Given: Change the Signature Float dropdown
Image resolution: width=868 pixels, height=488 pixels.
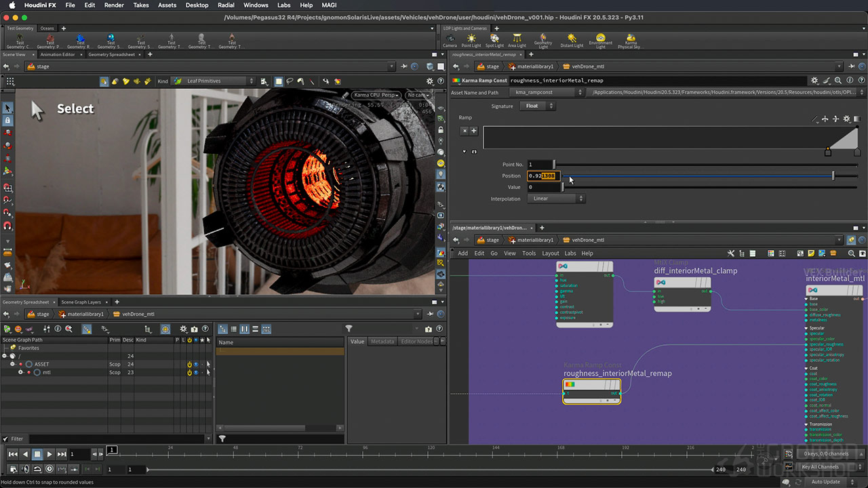Looking at the screenshot, I should tap(538, 105).
